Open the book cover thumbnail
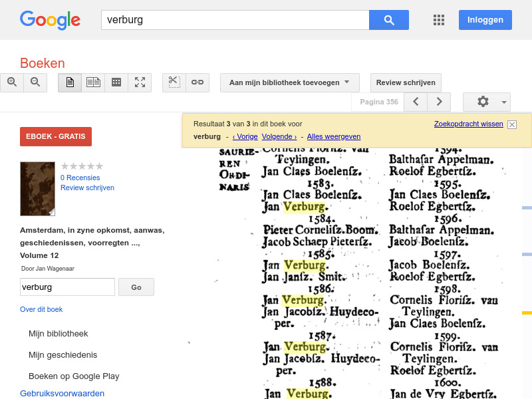Image resolution: width=532 pixels, height=399 pixels. point(37,188)
